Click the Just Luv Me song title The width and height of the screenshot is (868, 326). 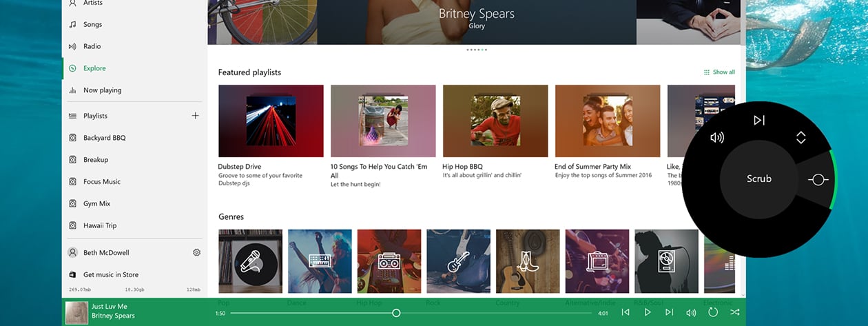pos(110,306)
